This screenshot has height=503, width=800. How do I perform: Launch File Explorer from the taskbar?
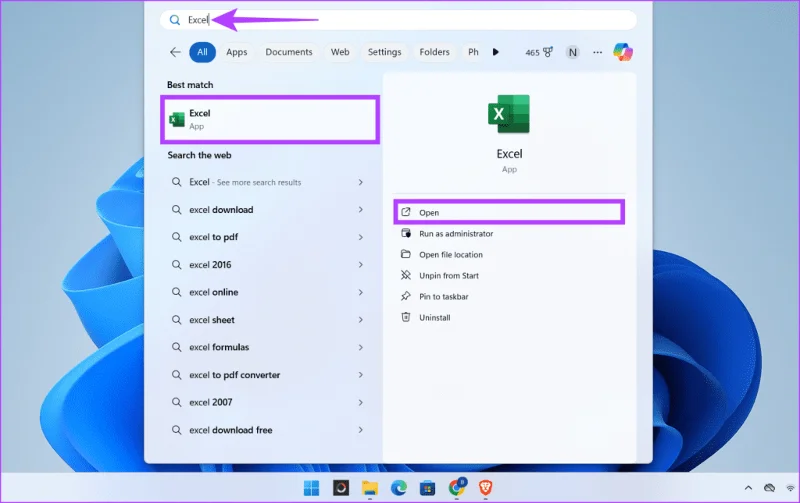click(370, 488)
